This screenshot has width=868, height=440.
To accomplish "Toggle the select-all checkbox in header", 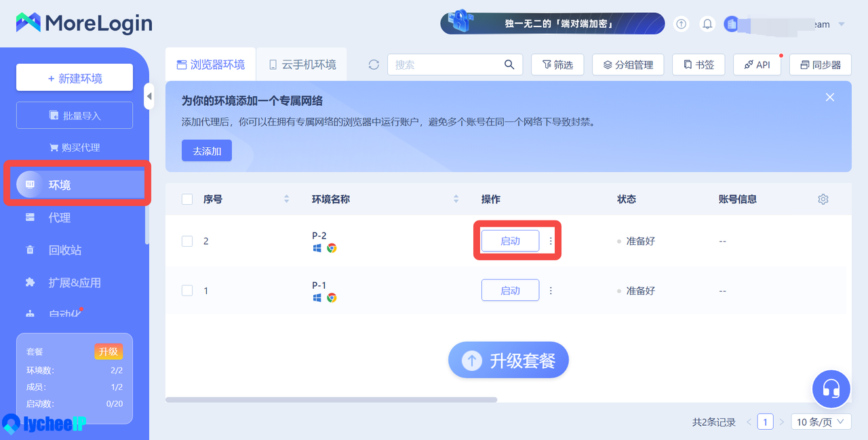I will pos(187,199).
